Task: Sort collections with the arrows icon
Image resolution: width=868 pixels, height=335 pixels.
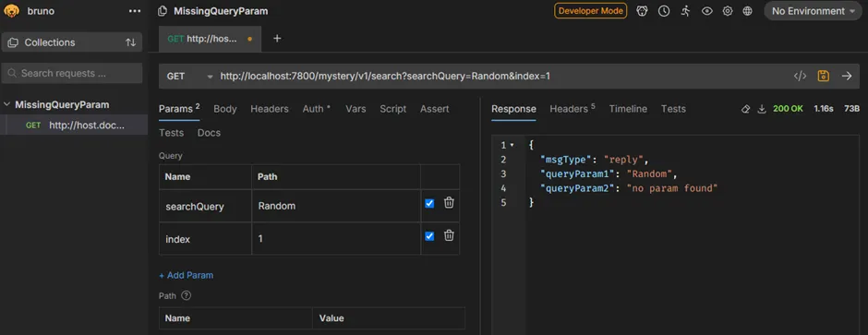Action: click(x=130, y=42)
